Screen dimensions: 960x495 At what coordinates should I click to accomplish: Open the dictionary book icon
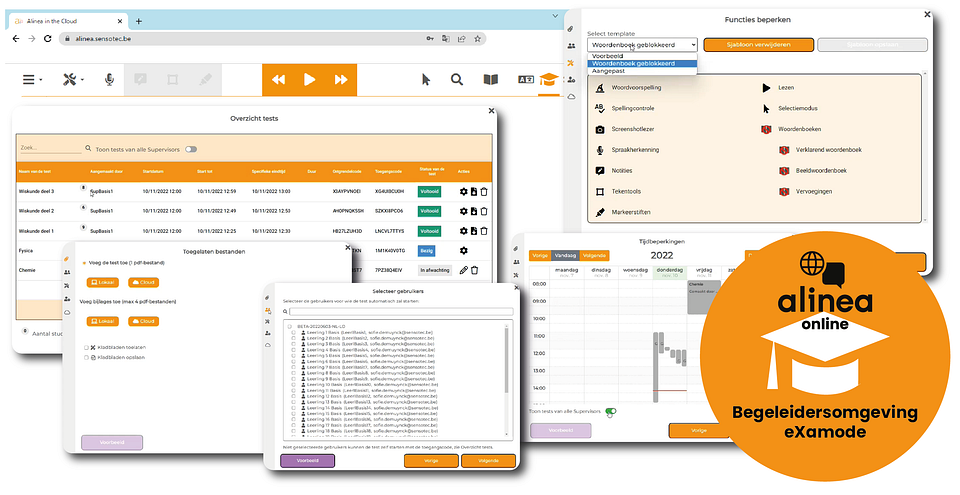[490, 79]
